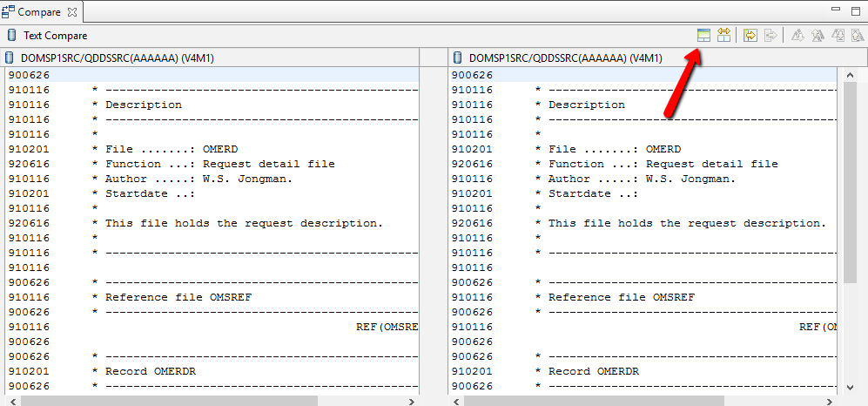Image resolution: width=868 pixels, height=406 pixels.
Task: Go to previous difference icon
Action: 818,35
